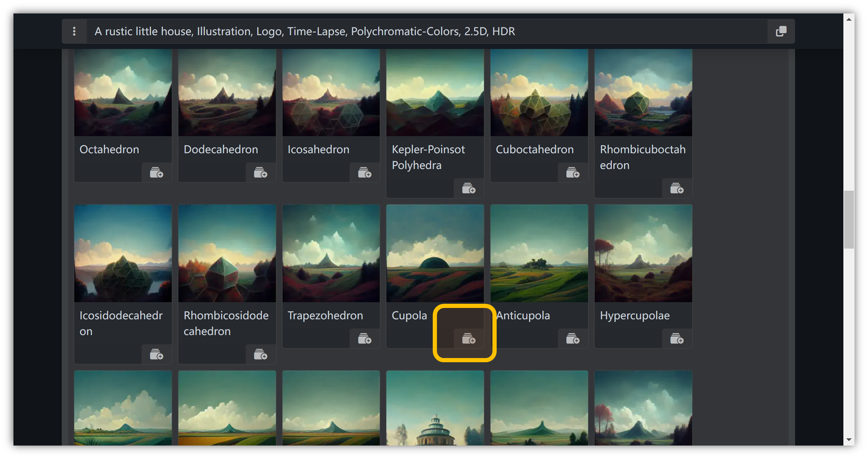Click the add icon under Octahedron
Viewport: 868px width, 459px height.
tap(156, 173)
